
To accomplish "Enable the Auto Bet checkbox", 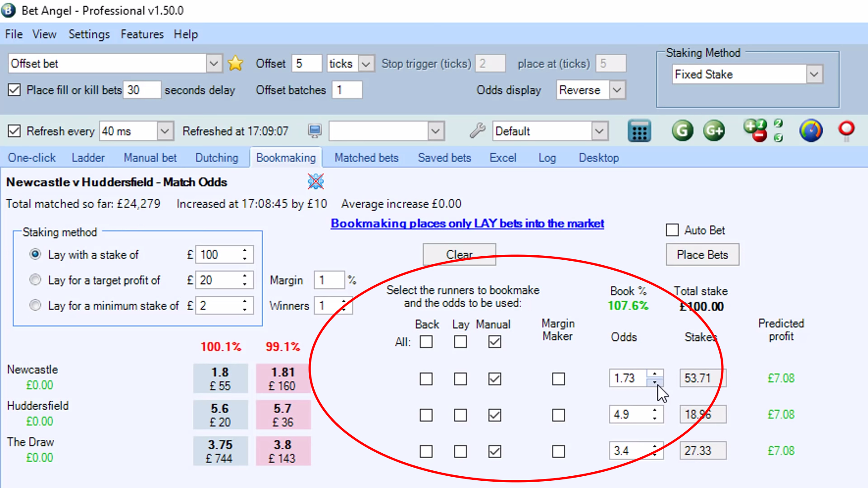I will [x=672, y=230].
